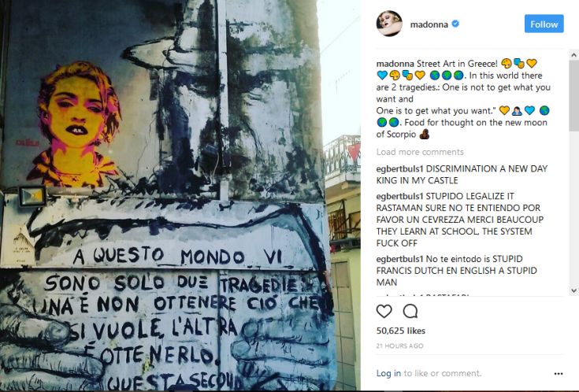Screen dimensions: 579x392
Task: Open the 21 hours ago timestamp
Action: [x=400, y=346]
